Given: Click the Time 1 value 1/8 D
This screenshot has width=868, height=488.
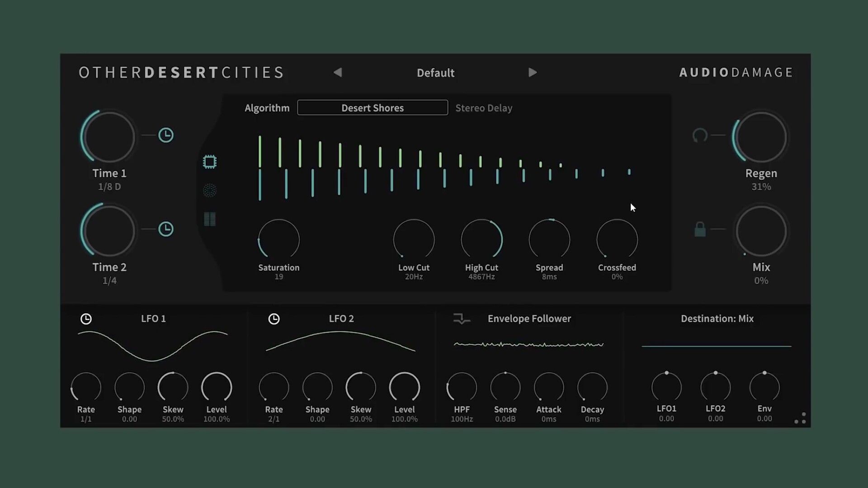Looking at the screenshot, I should coord(109,187).
